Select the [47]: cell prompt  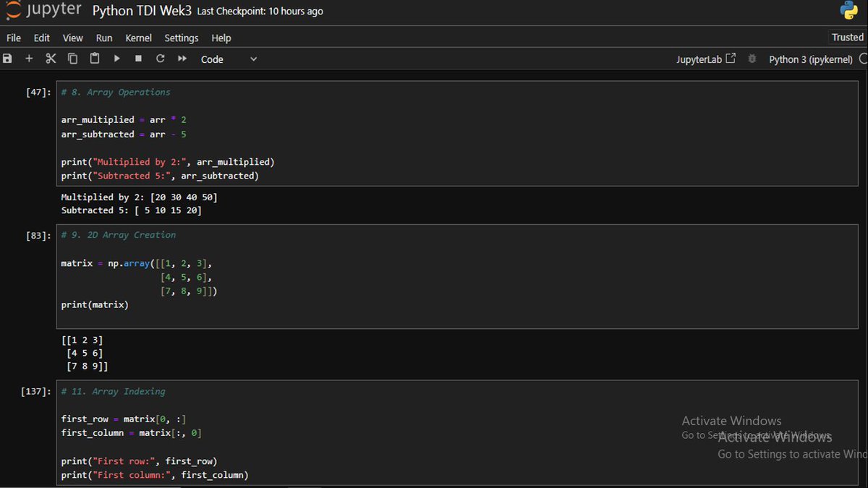[38, 93]
